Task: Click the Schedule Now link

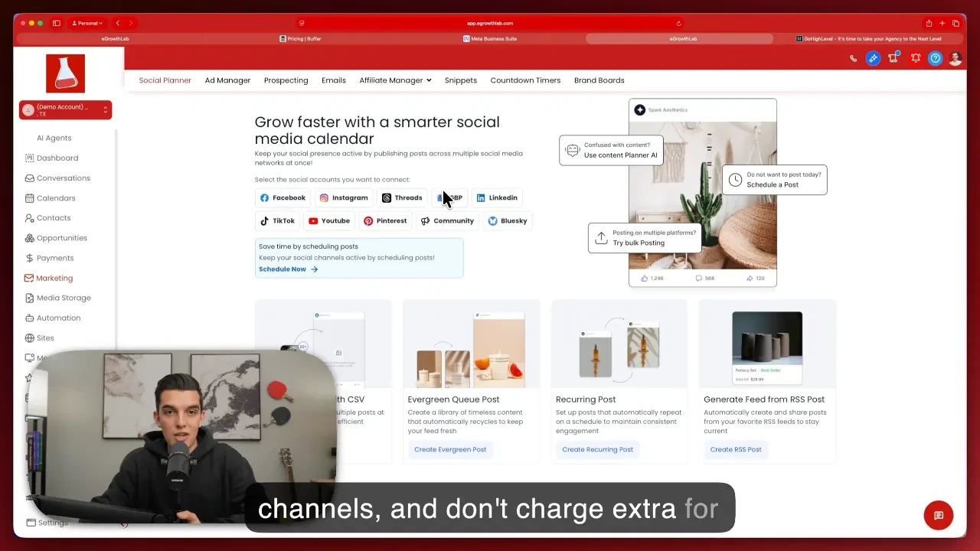Action: (x=288, y=269)
